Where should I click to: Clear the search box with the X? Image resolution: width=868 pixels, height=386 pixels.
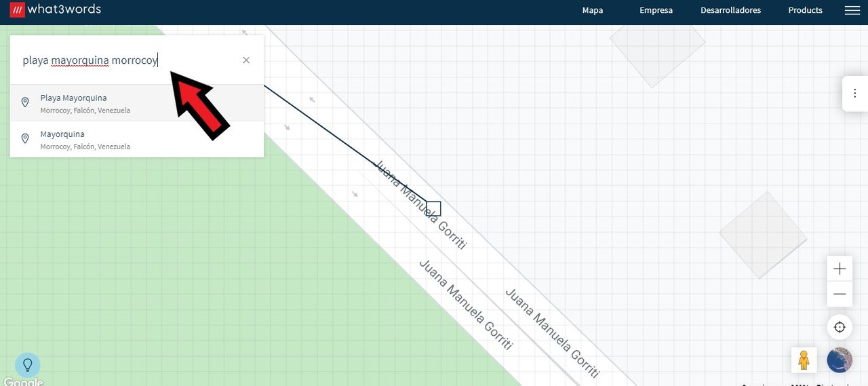coord(246,60)
